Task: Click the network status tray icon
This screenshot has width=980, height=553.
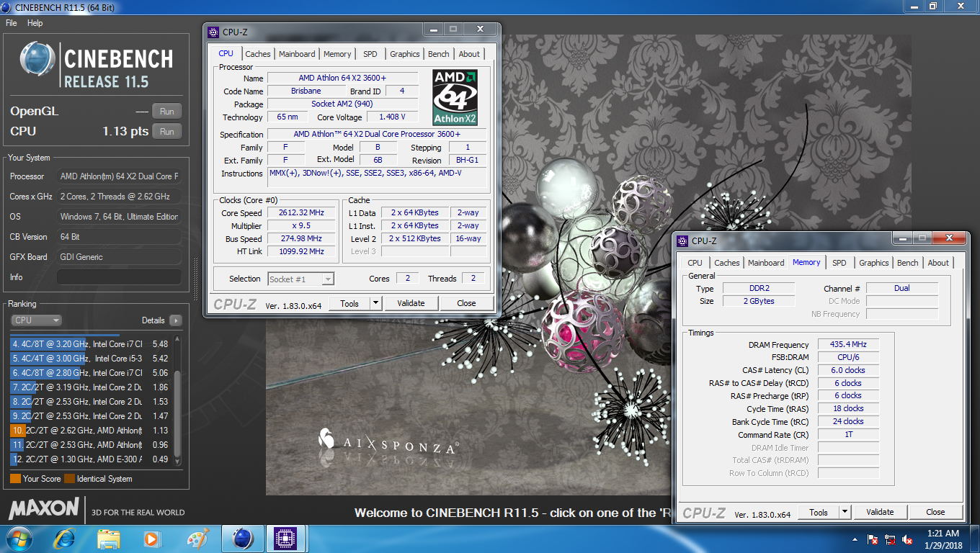Action: pyautogui.click(x=890, y=539)
